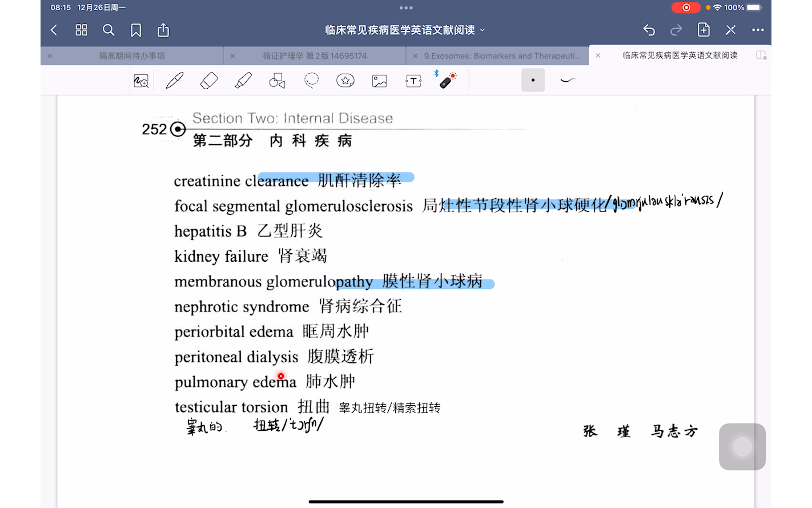Tap the three dots multitasking control
The width and height of the screenshot is (812, 508).
406,8
